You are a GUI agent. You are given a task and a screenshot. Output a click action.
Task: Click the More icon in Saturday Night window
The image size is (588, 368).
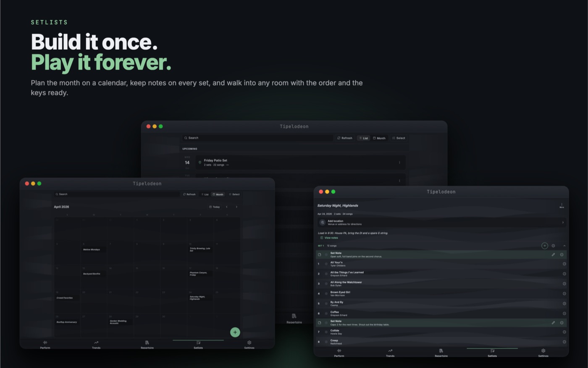tap(562, 205)
